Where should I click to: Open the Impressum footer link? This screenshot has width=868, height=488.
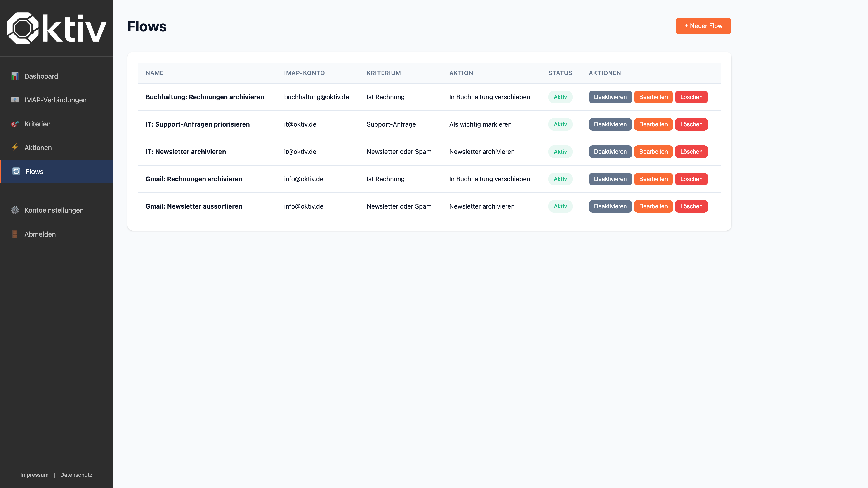[34, 475]
